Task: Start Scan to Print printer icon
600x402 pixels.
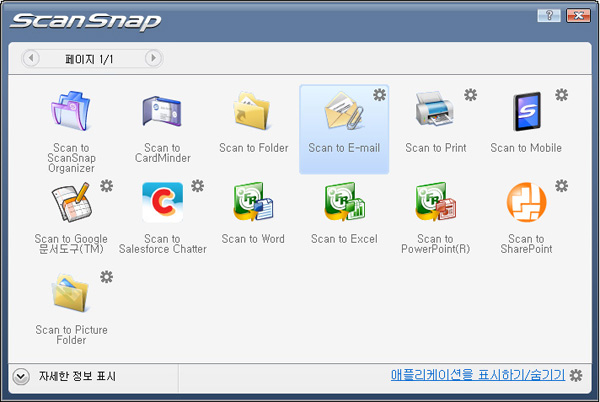Action: coord(435,109)
